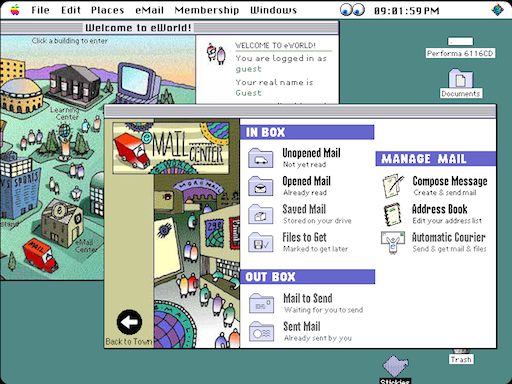The height and width of the screenshot is (384, 512).
Task: Open the Apple menu
Action: point(15,10)
